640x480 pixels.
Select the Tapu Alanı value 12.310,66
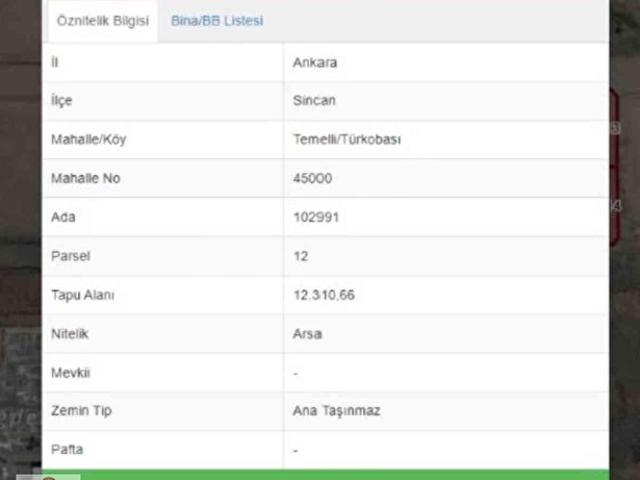click(324, 295)
